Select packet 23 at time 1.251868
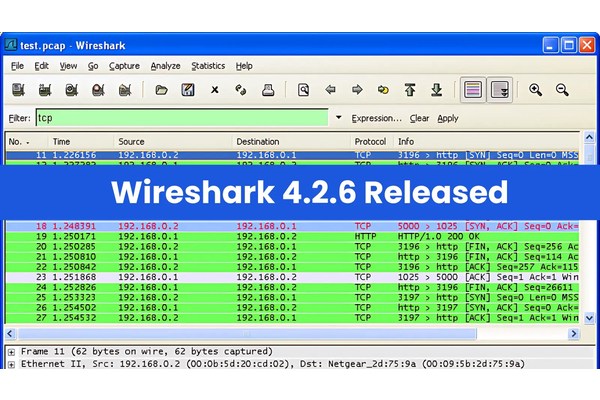Image resolution: width=600 pixels, height=400 pixels. pyautogui.click(x=292, y=277)
